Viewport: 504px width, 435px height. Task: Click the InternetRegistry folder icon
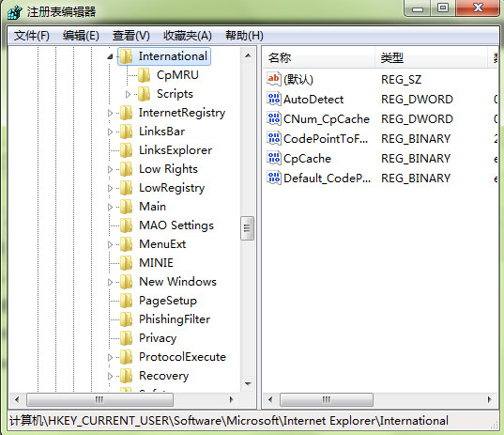click(x=126, y=113)
